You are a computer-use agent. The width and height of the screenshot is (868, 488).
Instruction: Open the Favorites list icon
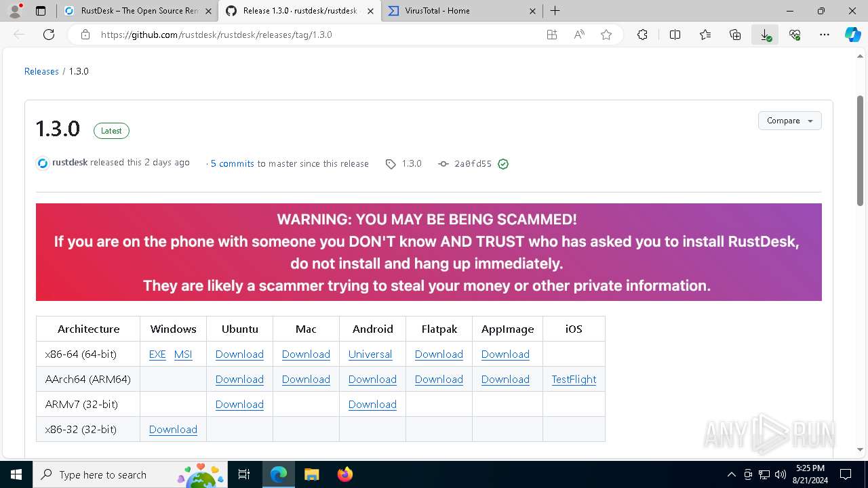pyautogui.click(x=705, y=35)
